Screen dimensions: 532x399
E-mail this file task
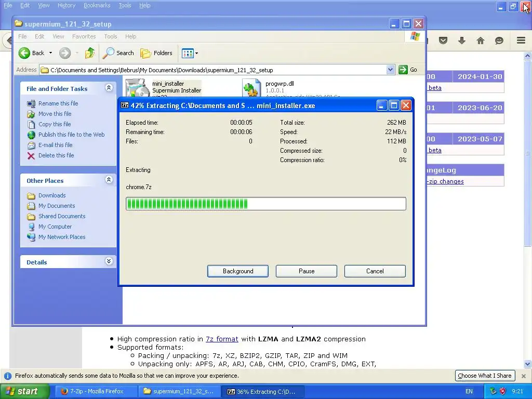pyautogui.click(x=55, y=145)
